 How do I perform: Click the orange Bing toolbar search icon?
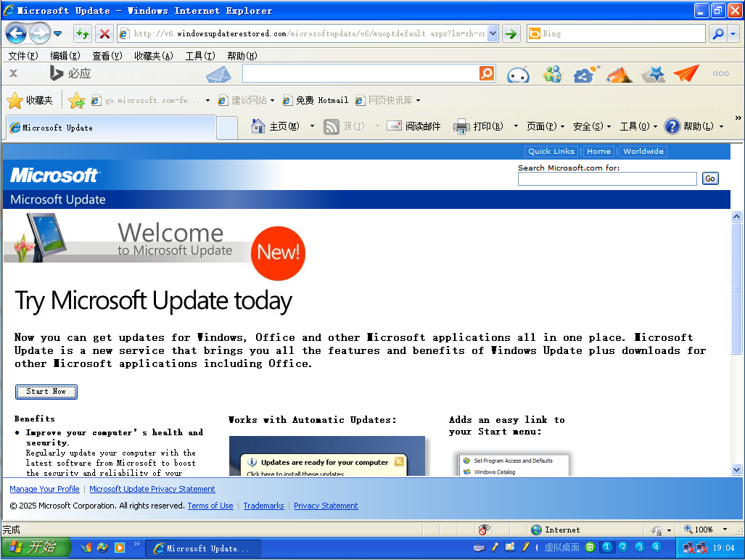[x=487, y=73]
